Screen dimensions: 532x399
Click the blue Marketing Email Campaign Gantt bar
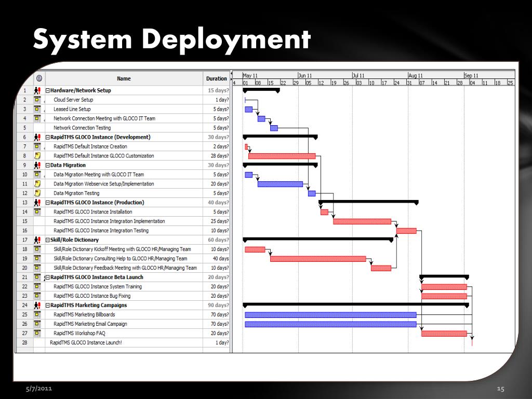[330, 324]
